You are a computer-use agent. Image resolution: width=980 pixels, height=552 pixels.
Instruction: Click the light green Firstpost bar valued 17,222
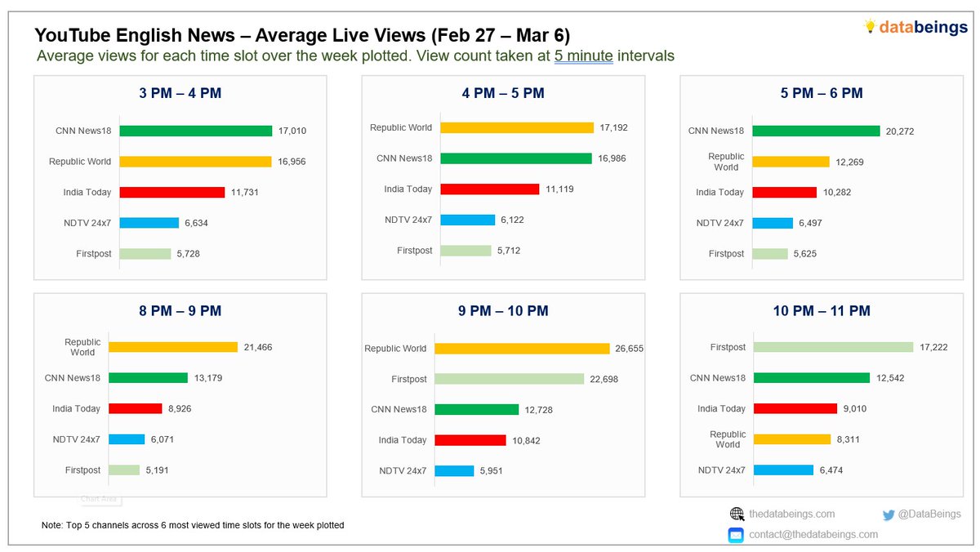834,347
